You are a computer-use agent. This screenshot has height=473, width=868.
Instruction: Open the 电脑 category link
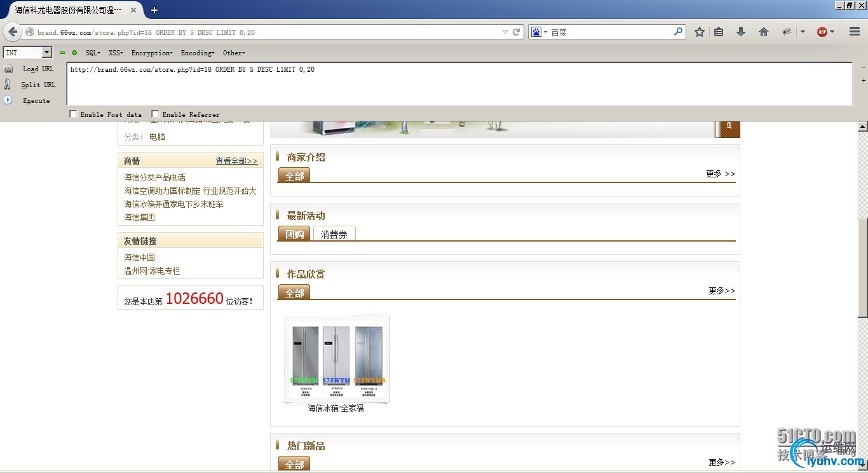click(157, 137)
